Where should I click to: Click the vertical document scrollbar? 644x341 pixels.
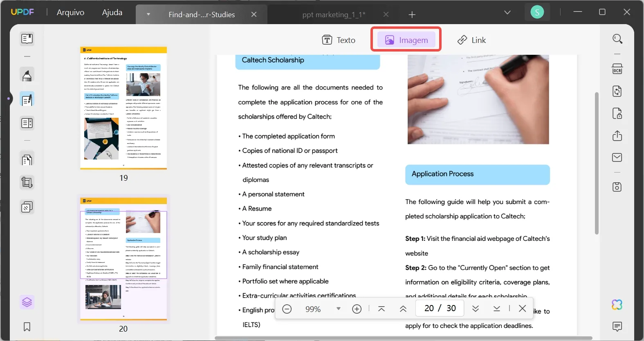pyautogui.click(x=597, y=163)
